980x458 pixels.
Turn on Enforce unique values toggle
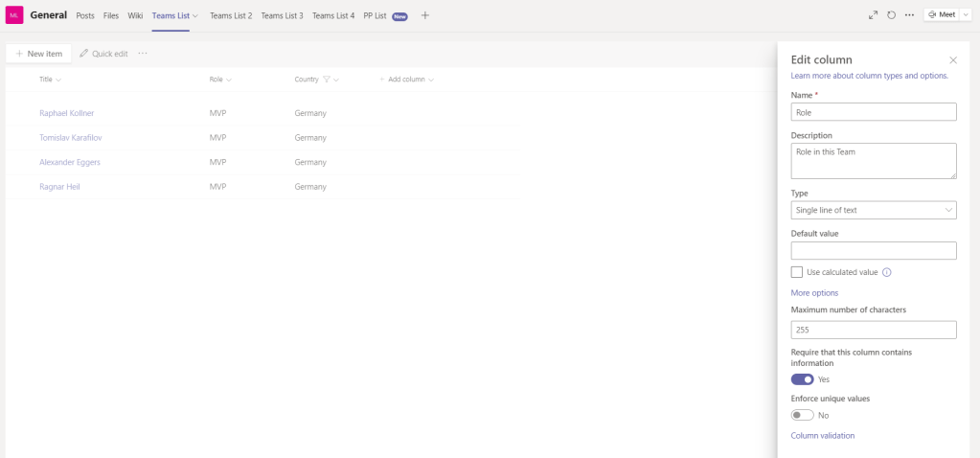coord(803,415)
